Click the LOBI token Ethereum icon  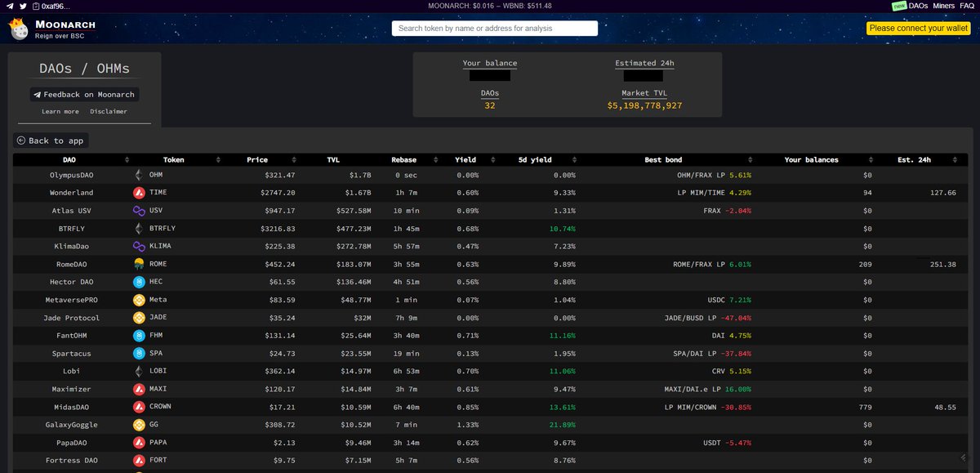click(139, 371)
